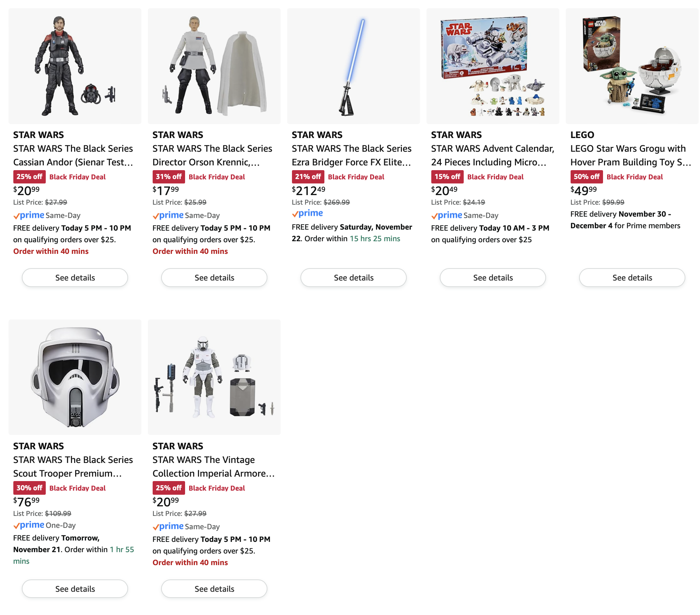The width and height of the screenshot is (700, 615).
Task: Click the 50% off badge on LEGO Grogu
Action: pyautogui.click(x=586, y=177)
